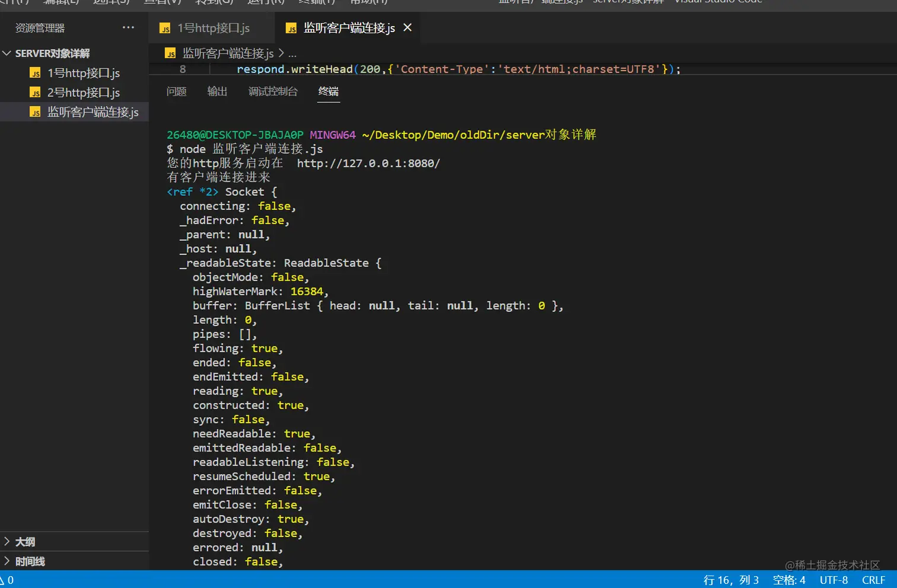This screenshot has height=588, width=897.
Task: Open the 终端(T) menu
Action: tap(317, 2)
